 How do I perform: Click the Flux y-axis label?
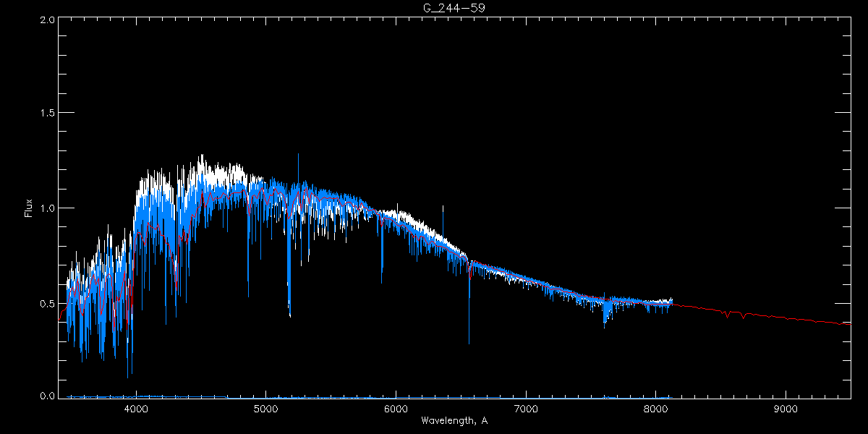29,208
